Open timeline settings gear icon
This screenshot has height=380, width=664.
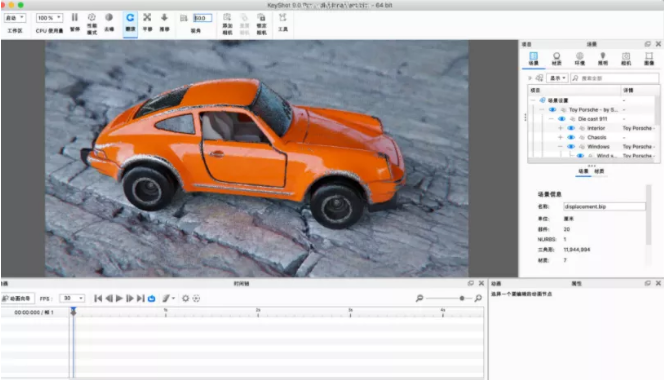tap(185, 298)
